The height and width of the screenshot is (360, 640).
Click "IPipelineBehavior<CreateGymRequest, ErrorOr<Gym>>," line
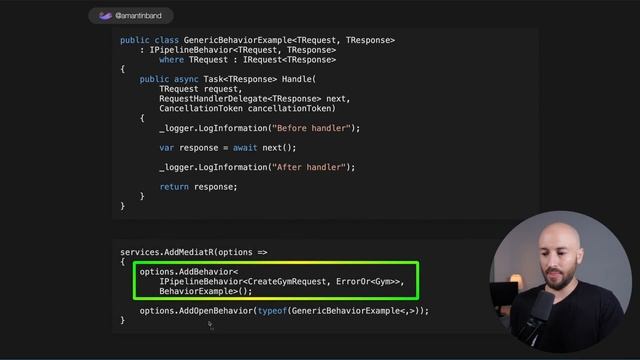[282, 282]
